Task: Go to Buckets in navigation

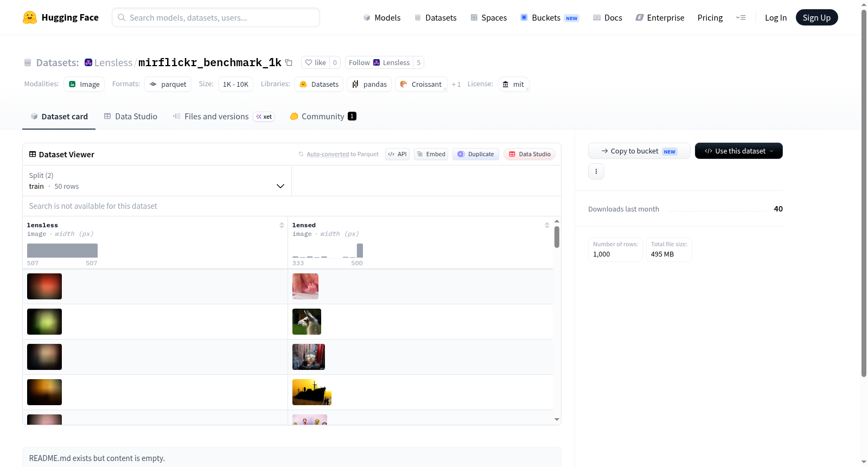Action: pos(550,17)
